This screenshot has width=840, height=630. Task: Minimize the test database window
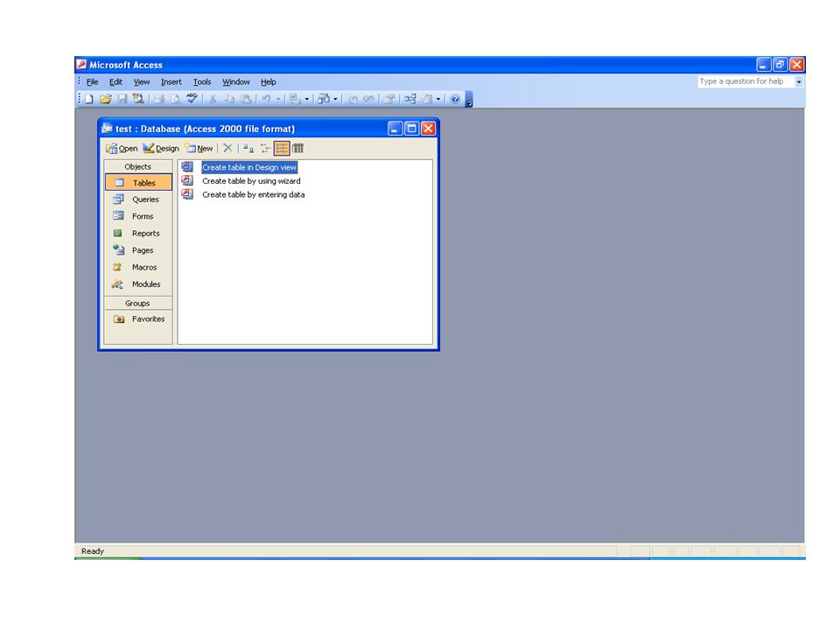[395, 129]
